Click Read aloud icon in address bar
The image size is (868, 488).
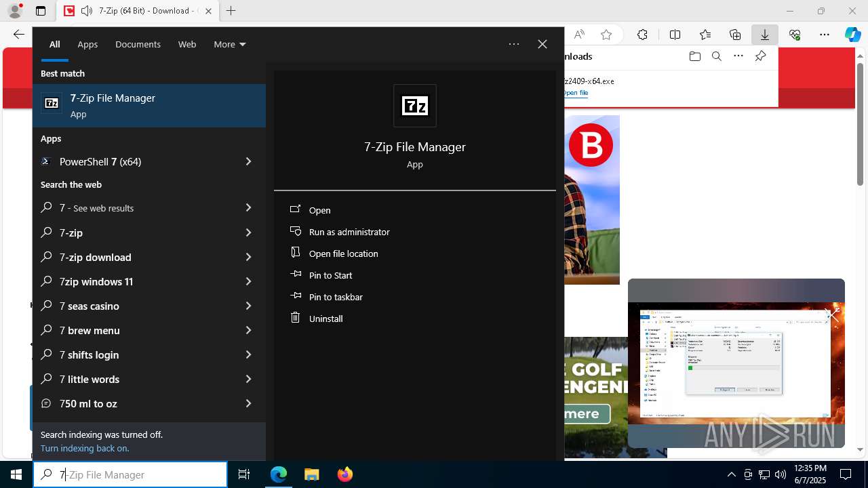(x=578, y=35)
